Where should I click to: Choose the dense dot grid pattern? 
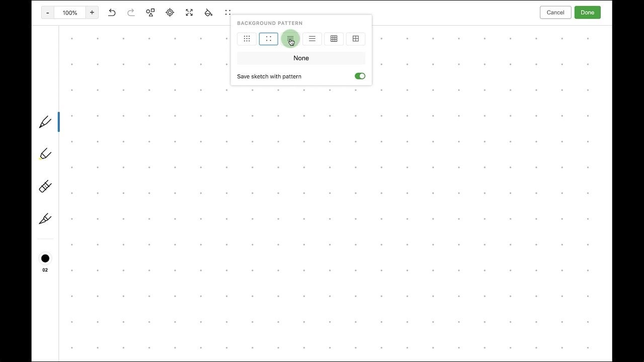coord(247,39)
